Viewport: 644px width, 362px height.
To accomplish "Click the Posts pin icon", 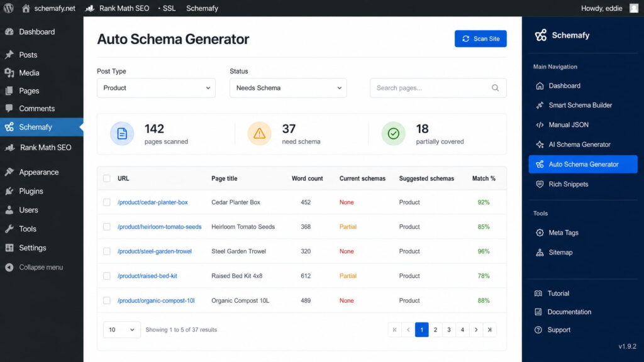I will [x=9, y=55].
